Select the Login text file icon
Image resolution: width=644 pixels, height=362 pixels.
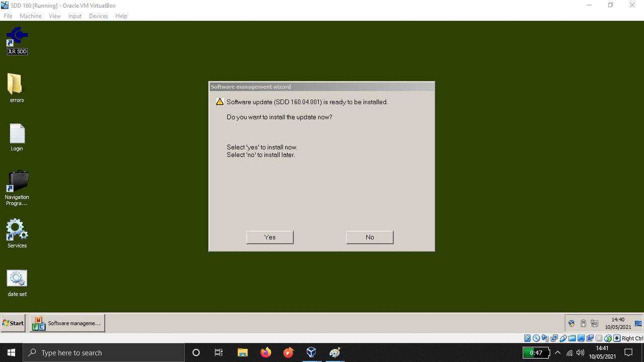[17, 137]
